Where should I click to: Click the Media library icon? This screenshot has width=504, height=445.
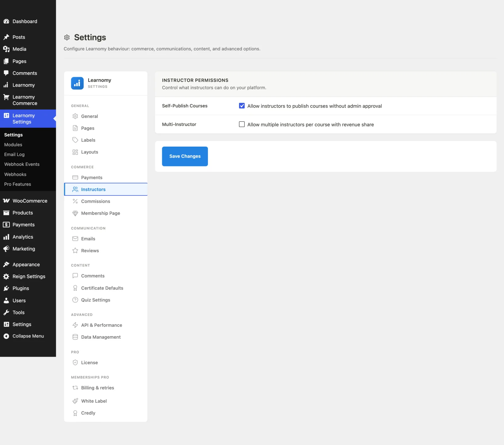(x=6, y=49)
